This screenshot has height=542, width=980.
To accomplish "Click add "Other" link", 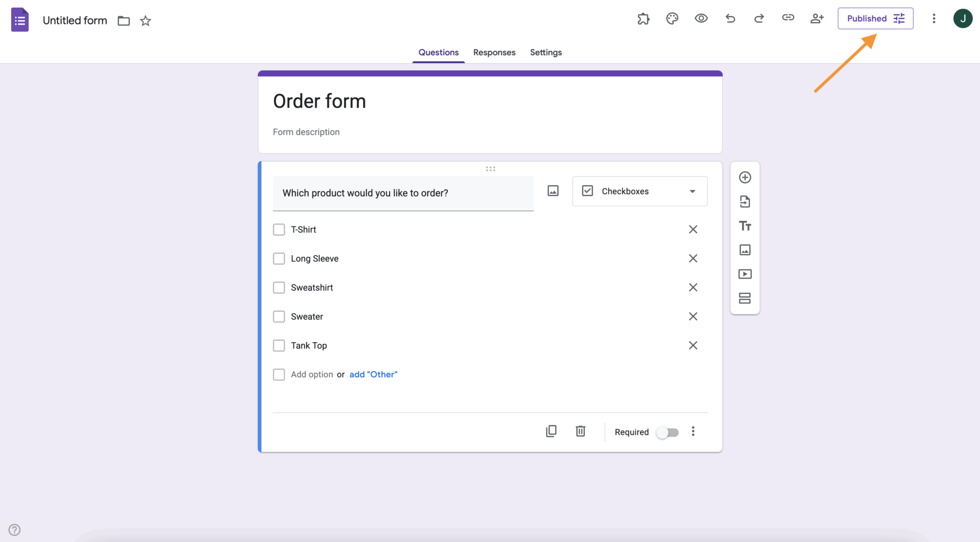I will tap(373, 374).
